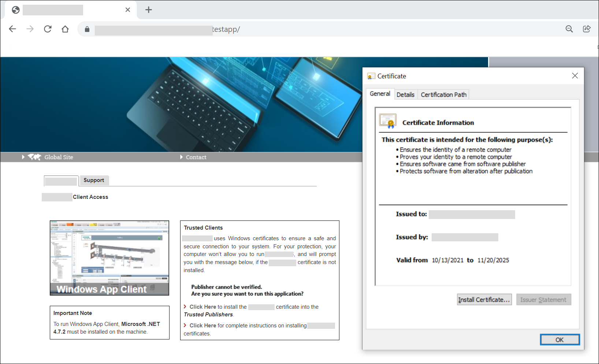Viewport: 599px width, 364px height.
Task: Click Here for complete installation instructions
Action: 202,326
